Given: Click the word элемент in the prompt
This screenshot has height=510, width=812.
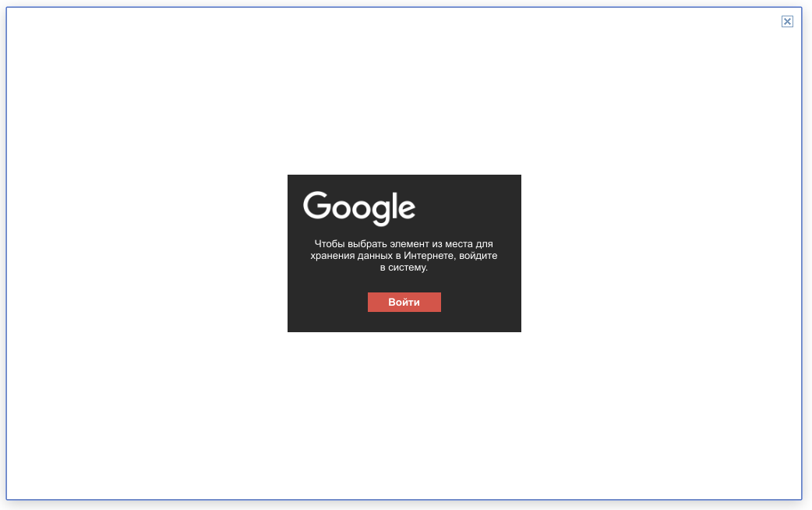Looking at the screenshot, I should click(x=409, y=243).
